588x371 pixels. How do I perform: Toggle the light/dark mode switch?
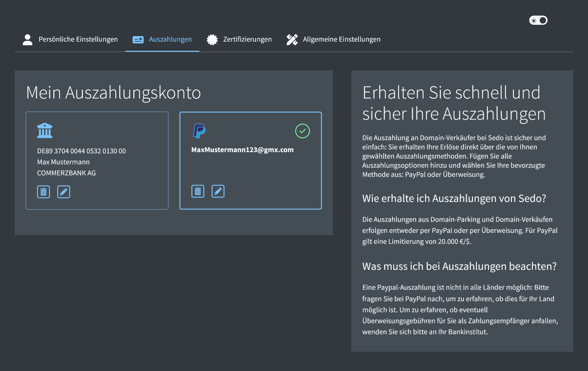click(x=538, y=20)
